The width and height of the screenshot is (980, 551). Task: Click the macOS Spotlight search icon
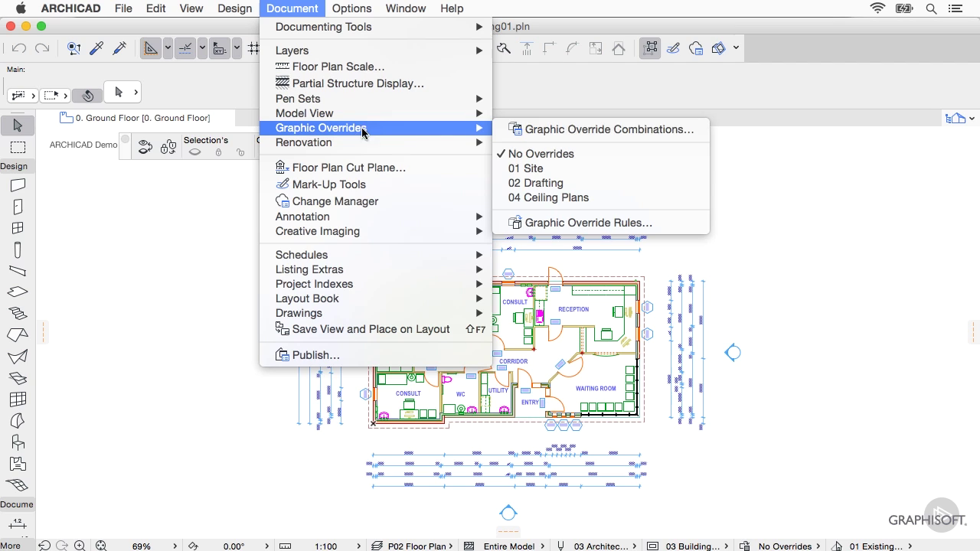[931, 8]
